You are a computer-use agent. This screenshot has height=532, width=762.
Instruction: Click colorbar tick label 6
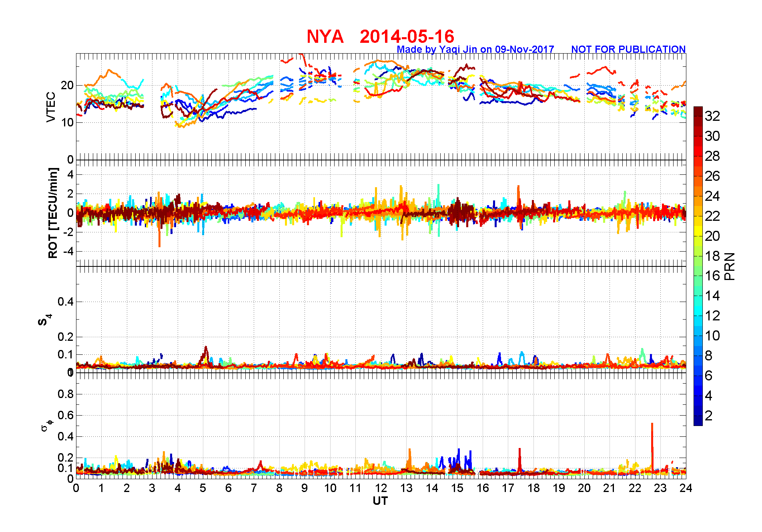(708, 376)
